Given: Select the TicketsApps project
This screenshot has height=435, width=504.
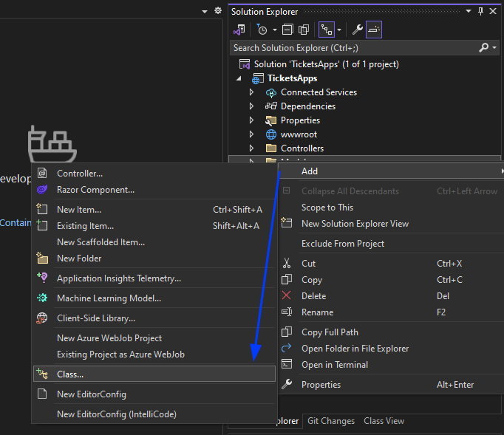Looking at the screenshot, I should point(292,78).
